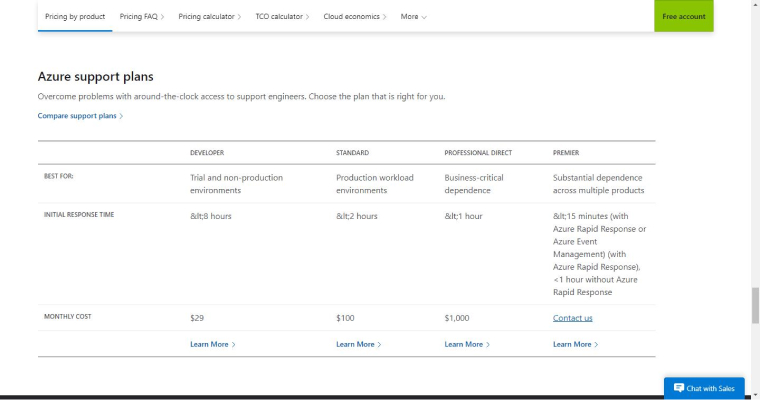The width and height of the screenshot is (760, 400).
Task: Open Cloud economics page
Action: [355, 16]
